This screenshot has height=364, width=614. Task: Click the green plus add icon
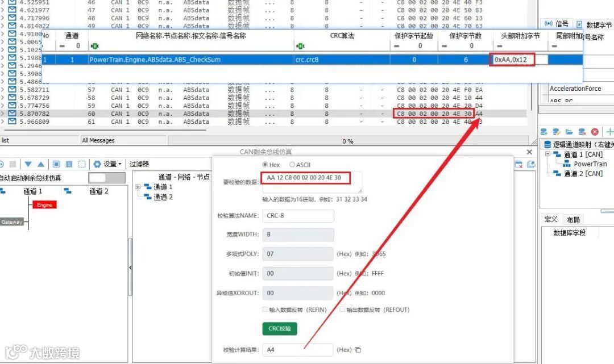(609, 132)
